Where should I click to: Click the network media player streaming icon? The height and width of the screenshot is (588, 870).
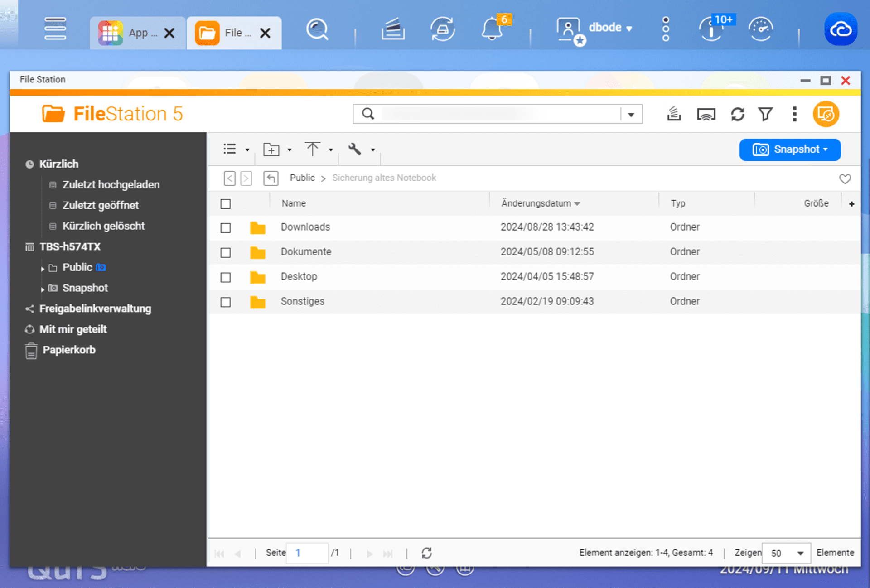point(706,114)
